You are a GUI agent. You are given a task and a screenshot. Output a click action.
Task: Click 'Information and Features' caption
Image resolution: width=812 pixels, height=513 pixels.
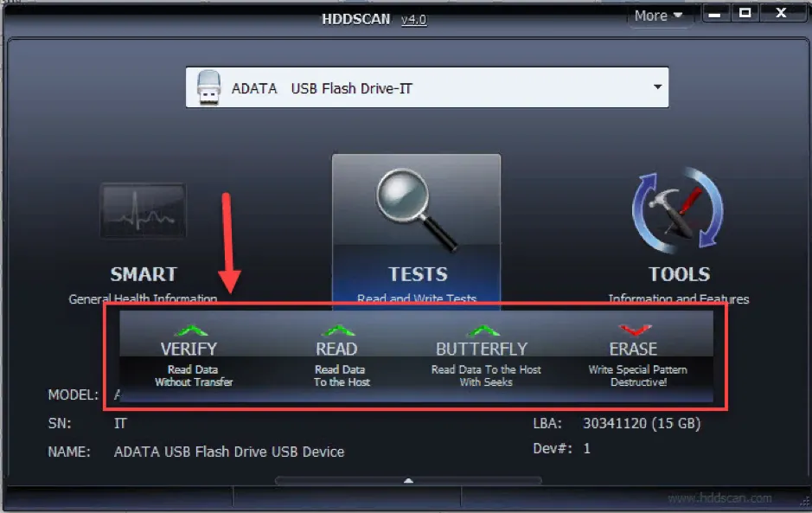(x=678, y=299)
